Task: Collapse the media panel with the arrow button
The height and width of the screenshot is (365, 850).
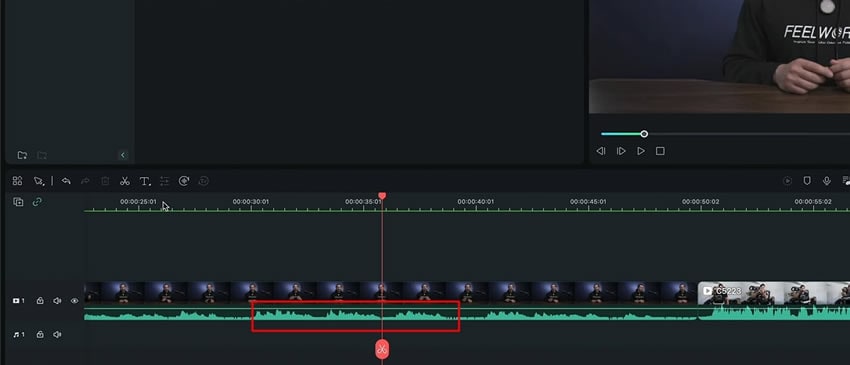Action: 123,155
